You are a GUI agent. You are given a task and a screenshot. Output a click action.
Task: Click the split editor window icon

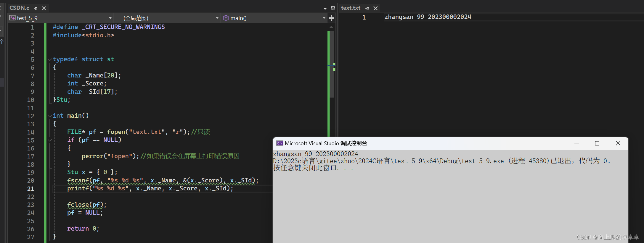pyautogui.click(x=332, y=18)
